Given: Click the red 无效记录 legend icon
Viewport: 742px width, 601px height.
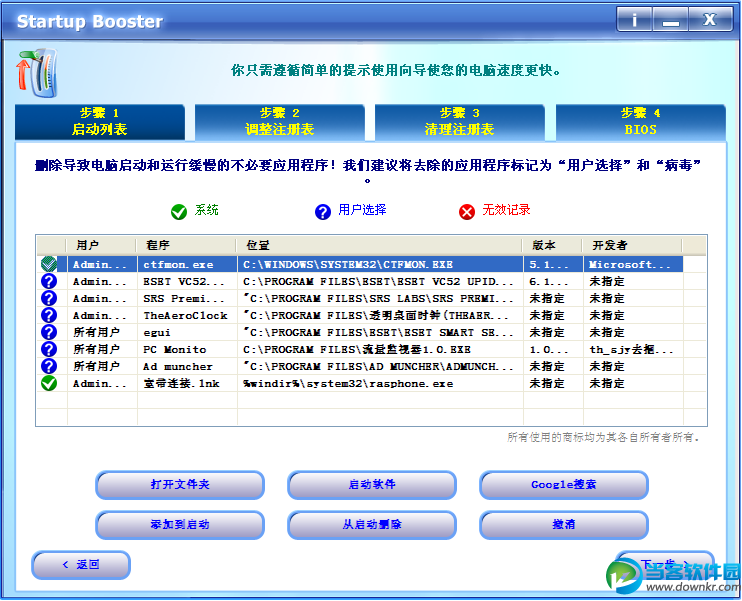Looking at the screenshot, I should (x=467, y=212).
